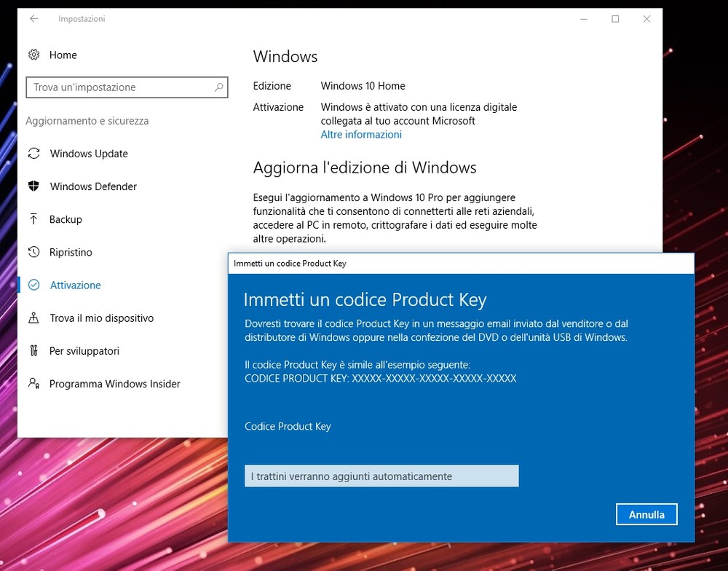Select Attivazione in the sidebar
Image resolution: width=728 pixels, height=571 pixels.
[x=75, y=285]
